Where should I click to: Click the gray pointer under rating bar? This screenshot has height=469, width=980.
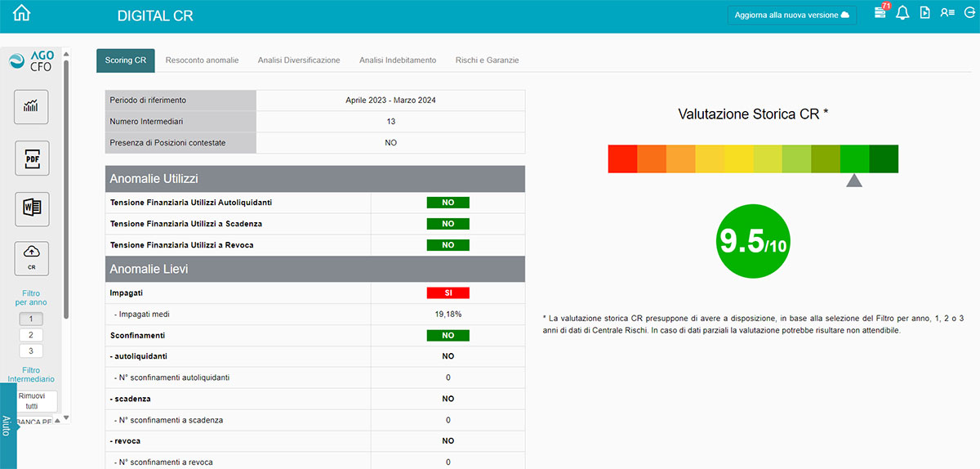[854, 181]
